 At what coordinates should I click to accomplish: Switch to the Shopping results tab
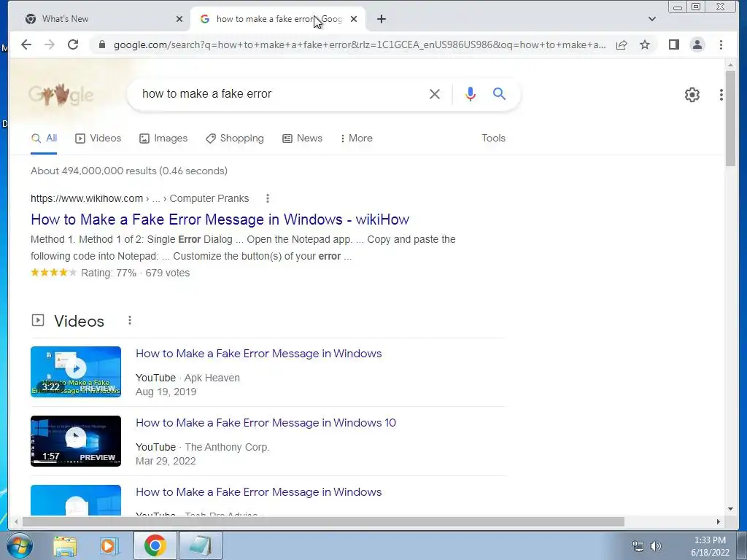(234, 138)
